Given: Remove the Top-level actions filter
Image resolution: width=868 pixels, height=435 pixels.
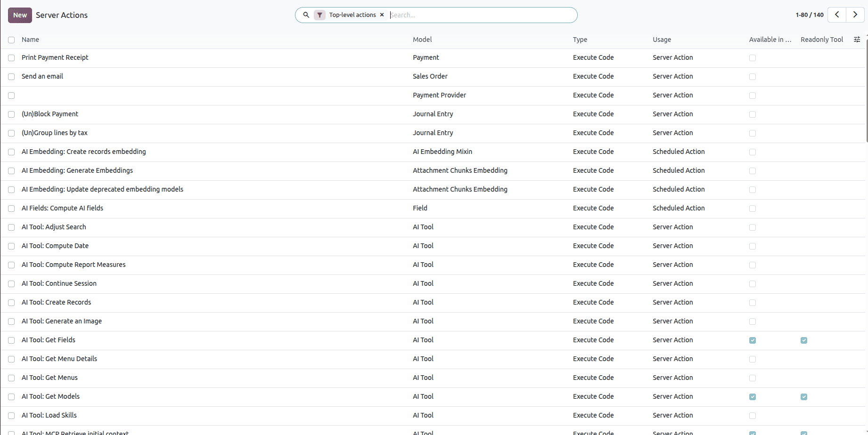Looking at the screenshot, I should tap(382, 15).
